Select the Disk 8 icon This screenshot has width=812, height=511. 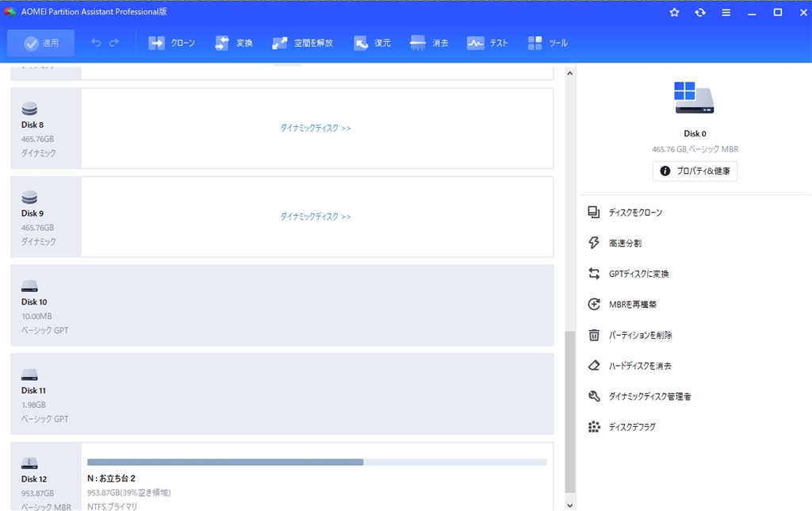coord(29,109)
